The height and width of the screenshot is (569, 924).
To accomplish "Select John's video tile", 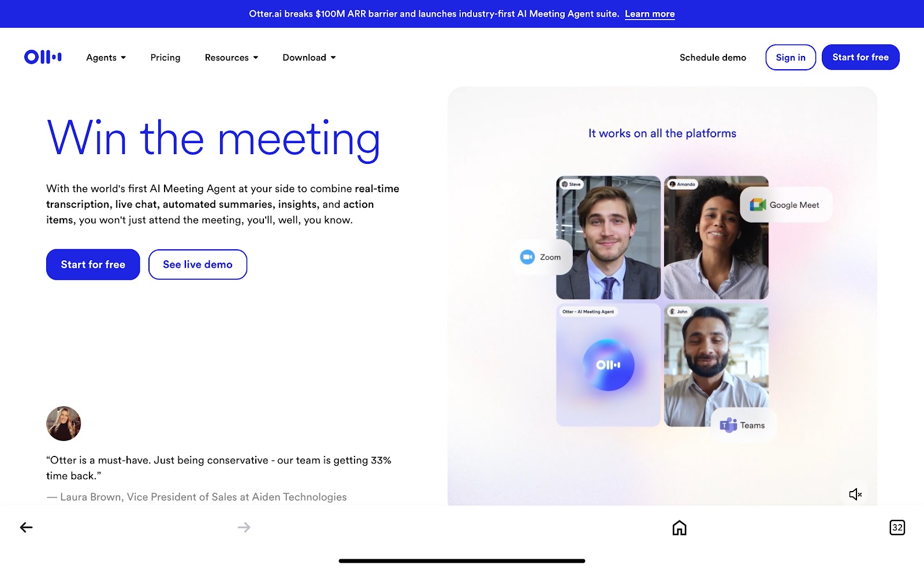I will click(716, 365).
